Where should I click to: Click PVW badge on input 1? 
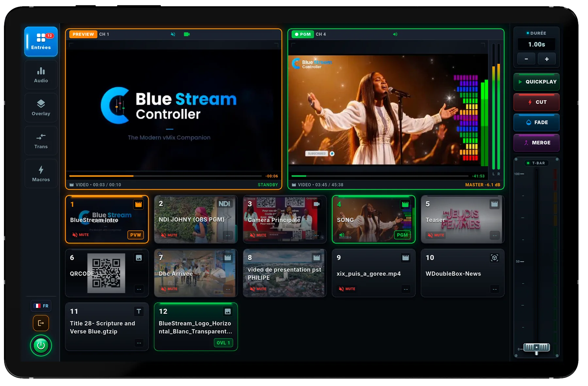point(136,235)
